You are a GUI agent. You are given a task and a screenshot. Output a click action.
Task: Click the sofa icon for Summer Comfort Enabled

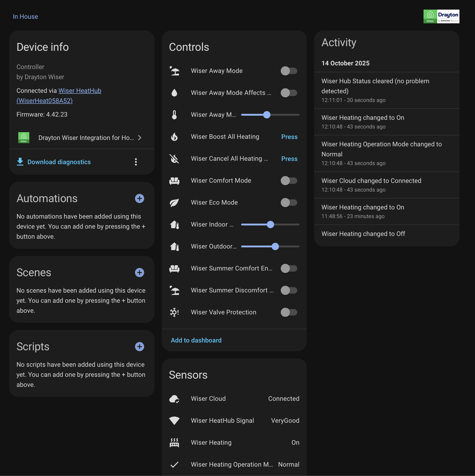[x=174, y=268]
